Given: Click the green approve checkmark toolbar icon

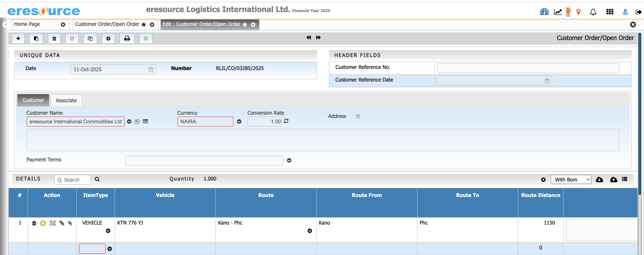Looking at the screenshot, I should (146, 38).
